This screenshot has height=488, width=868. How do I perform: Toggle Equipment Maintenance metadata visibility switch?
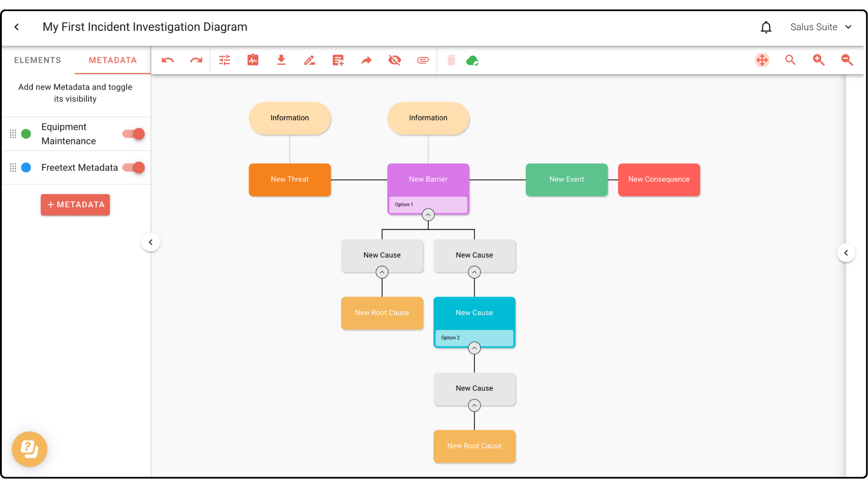(x=134, y=134)
